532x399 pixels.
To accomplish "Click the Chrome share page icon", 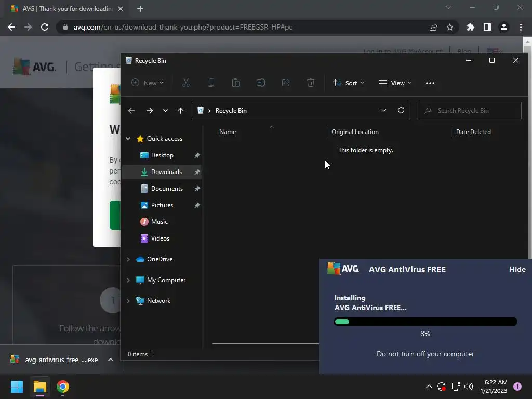I will pos(433,27).
